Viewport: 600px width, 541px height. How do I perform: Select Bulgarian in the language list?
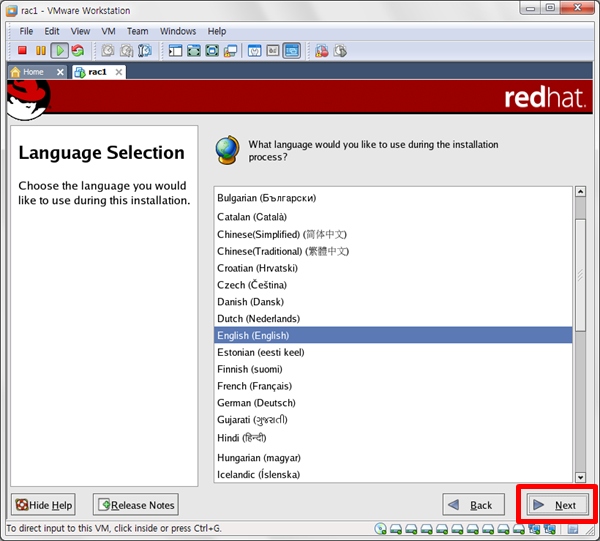point(393,198)
